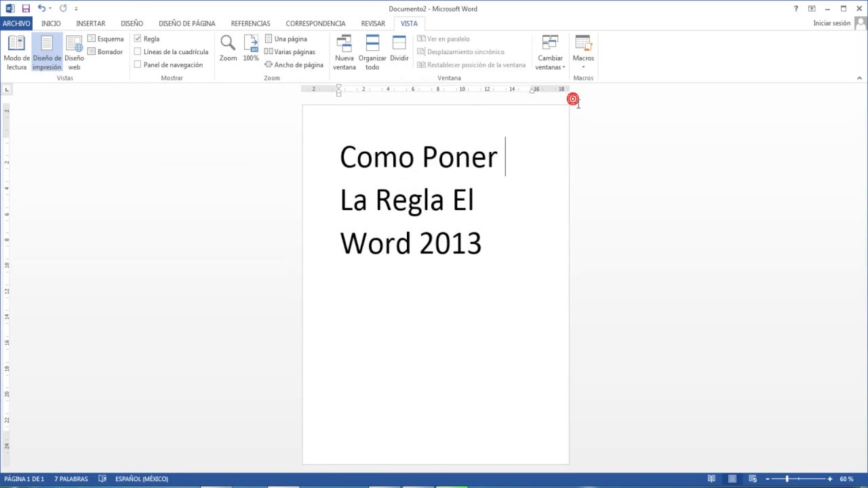Click zoom in plus button
Viewport: 868px width, 488px height.
pos(829,479)
